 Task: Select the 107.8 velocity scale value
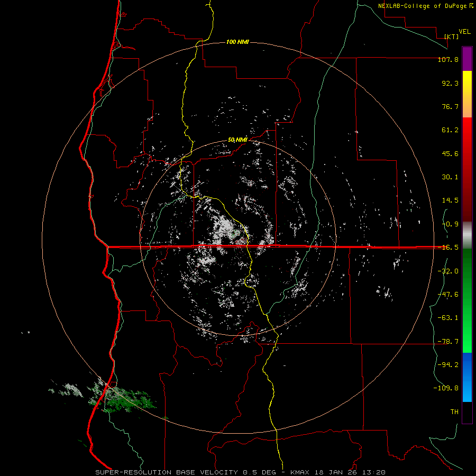point(448,59)
